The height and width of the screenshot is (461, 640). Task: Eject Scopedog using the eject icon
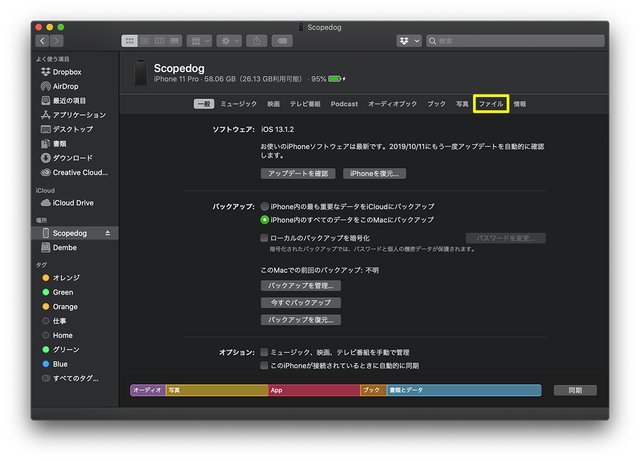click(107, 233)
